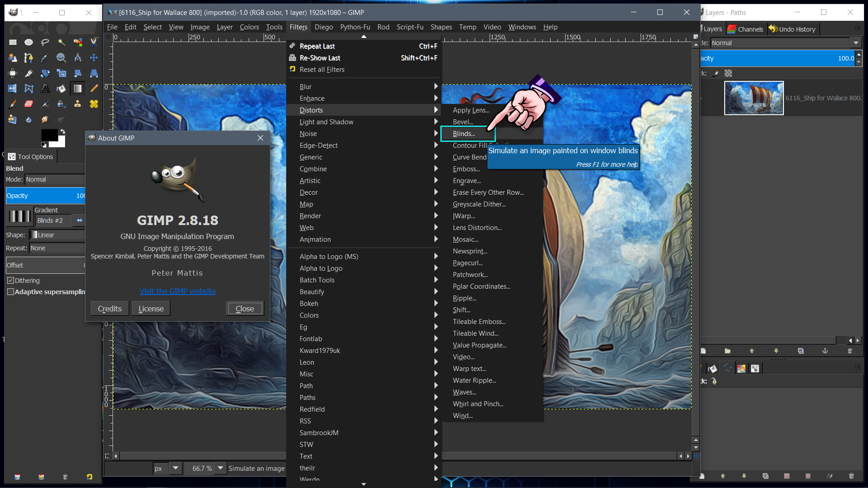868x488 pixels.
Task: Swap foreground and background colors
Action: pyautogui.click(x=63, y=131)
